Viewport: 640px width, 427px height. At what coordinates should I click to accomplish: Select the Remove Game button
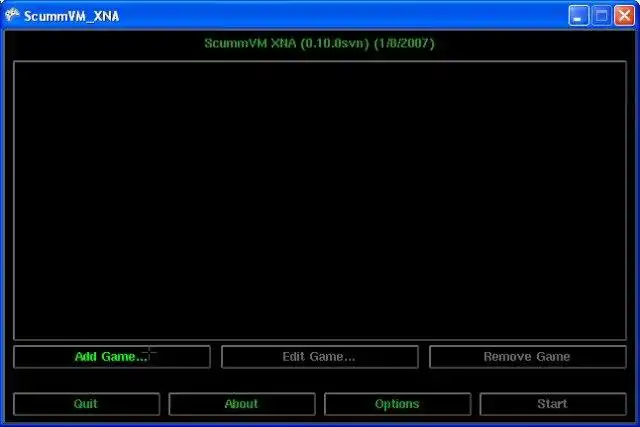pos(528,357)
